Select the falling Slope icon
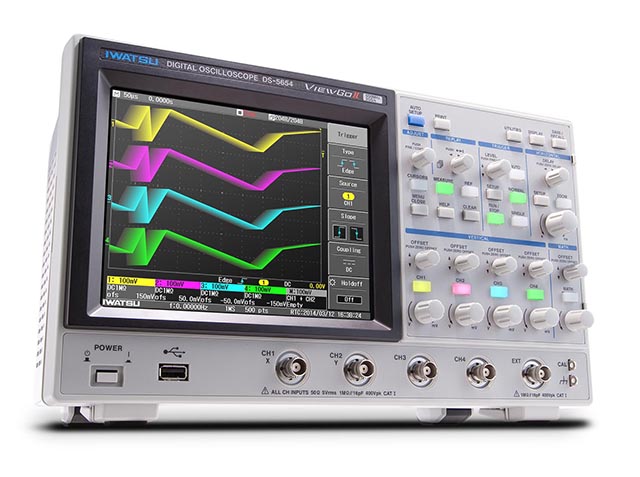This screenshot has height=477, width=640. [x=356, y=234]
